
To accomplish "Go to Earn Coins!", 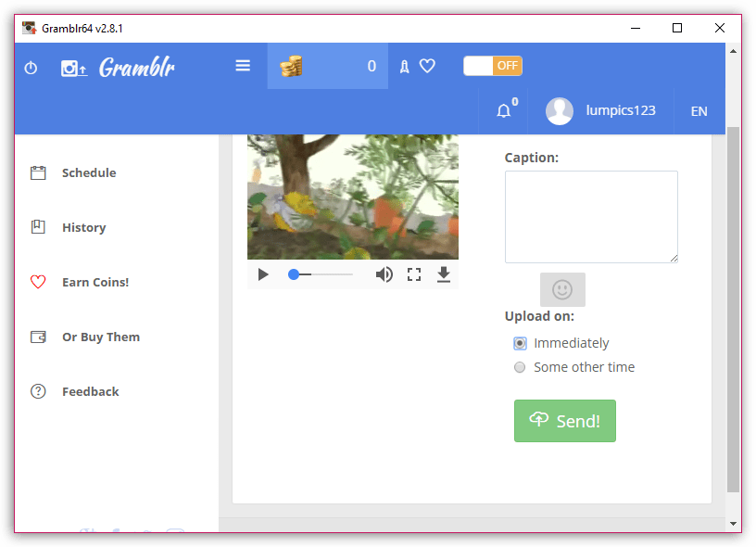I will (95, 282).
